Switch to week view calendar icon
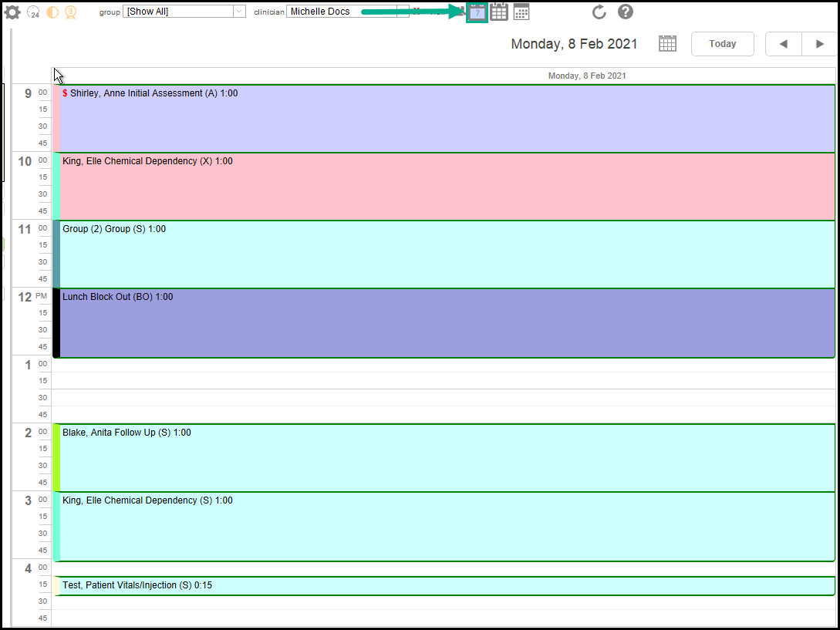The height and width of the screenshot is (630, 840). pyautogui.click(x=499, y=12)
